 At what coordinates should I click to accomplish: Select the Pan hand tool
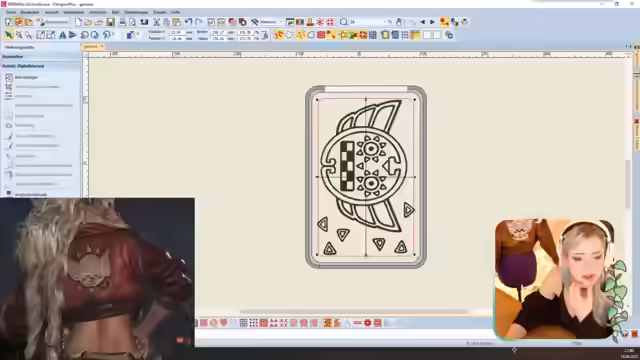[x=399, y=22]
